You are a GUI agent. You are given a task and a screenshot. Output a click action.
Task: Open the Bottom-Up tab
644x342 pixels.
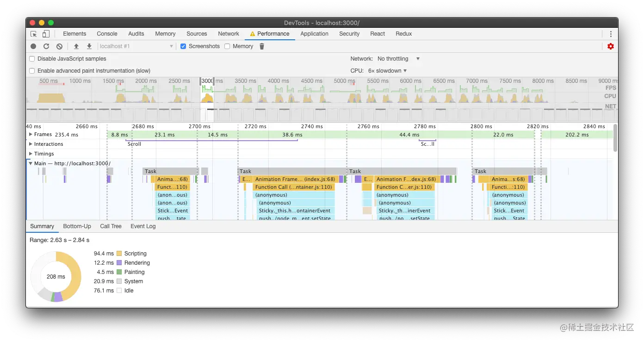coord(77,226)
